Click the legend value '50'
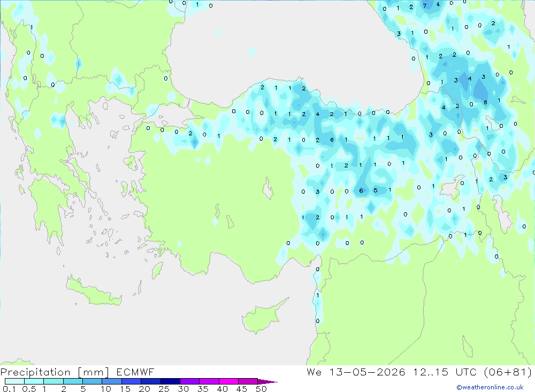Viewport: 535px width, 392px height. (x=261, y=389)
